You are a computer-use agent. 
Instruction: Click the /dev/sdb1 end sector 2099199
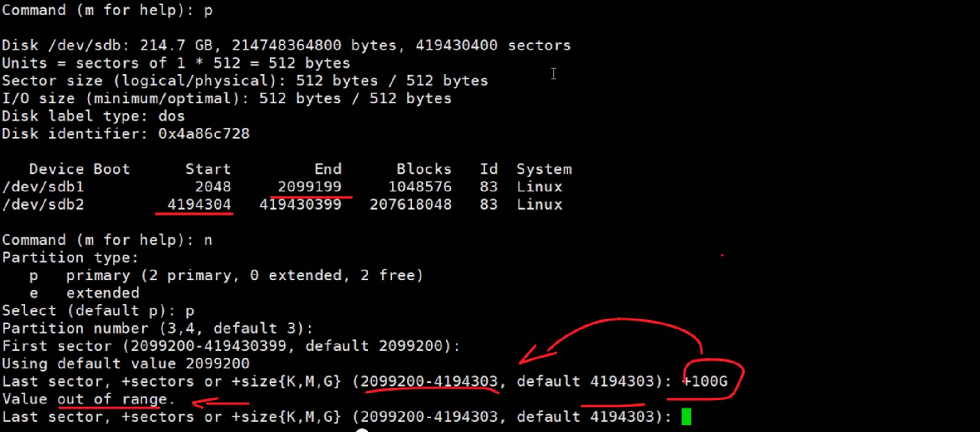point(309,187)
